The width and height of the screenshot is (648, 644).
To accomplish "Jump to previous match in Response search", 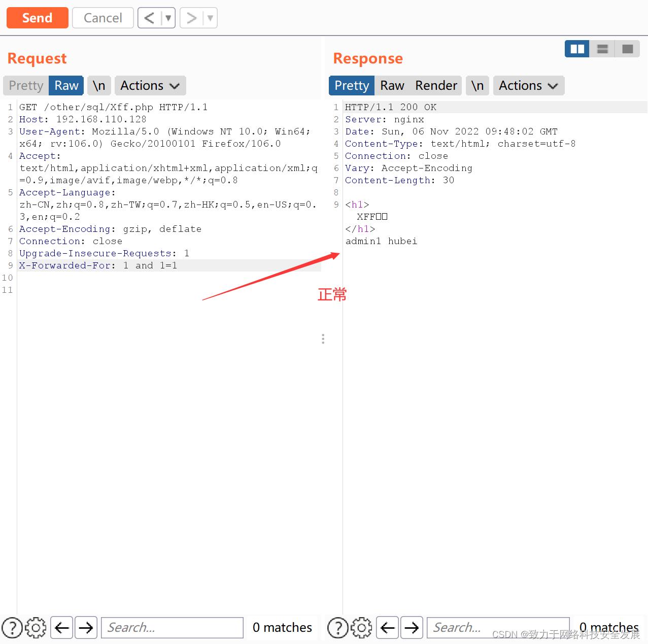I will (x=388, y=628).
